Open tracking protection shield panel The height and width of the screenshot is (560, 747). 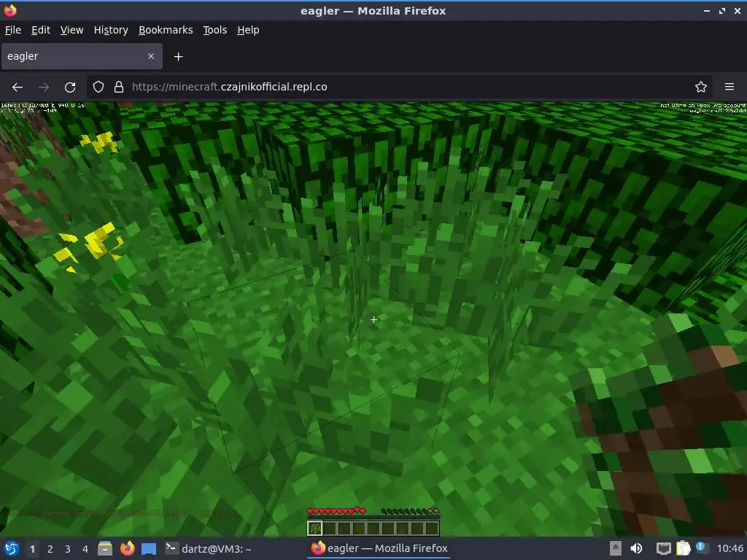98,87
